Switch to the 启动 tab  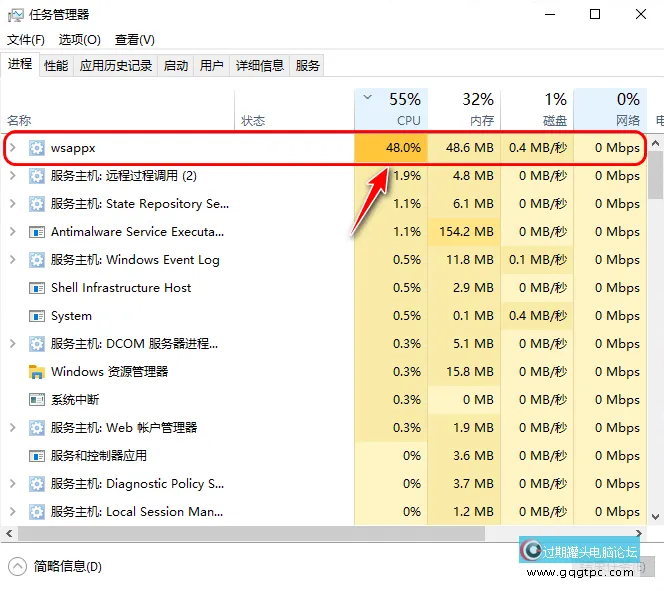[176, 66]
